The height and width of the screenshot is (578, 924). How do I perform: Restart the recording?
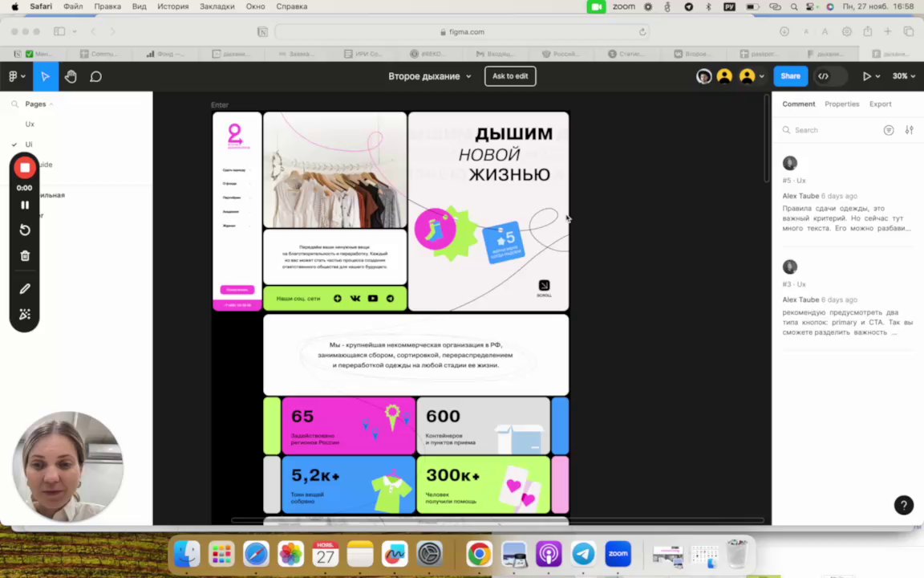point(25,230)
